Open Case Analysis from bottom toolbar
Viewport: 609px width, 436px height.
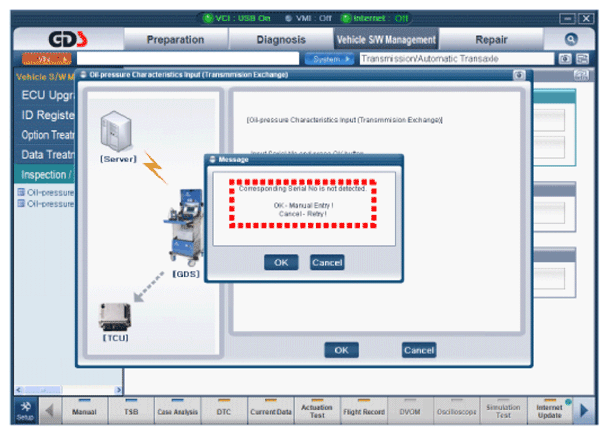pyautogui.click(x=177, y=411)
